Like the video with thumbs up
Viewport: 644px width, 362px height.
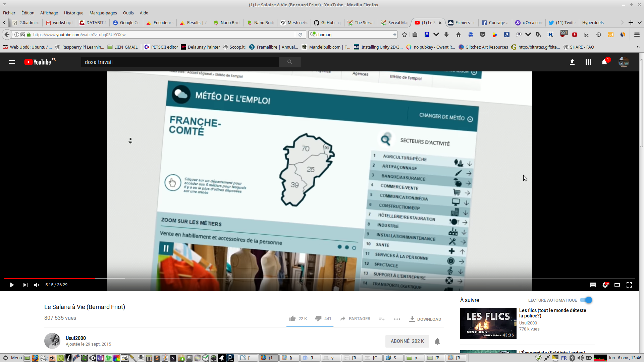click(x=292, y=318)
